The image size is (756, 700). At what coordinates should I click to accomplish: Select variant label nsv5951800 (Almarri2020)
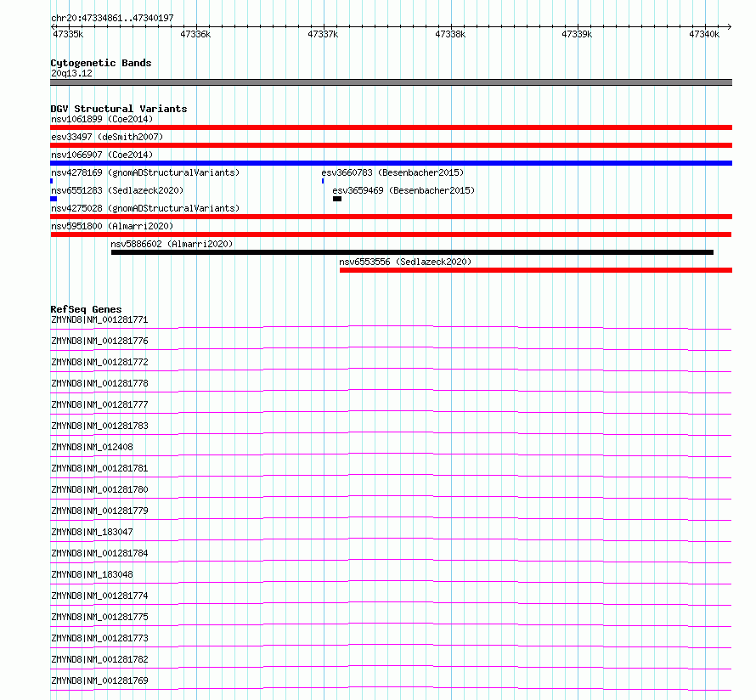112,226
